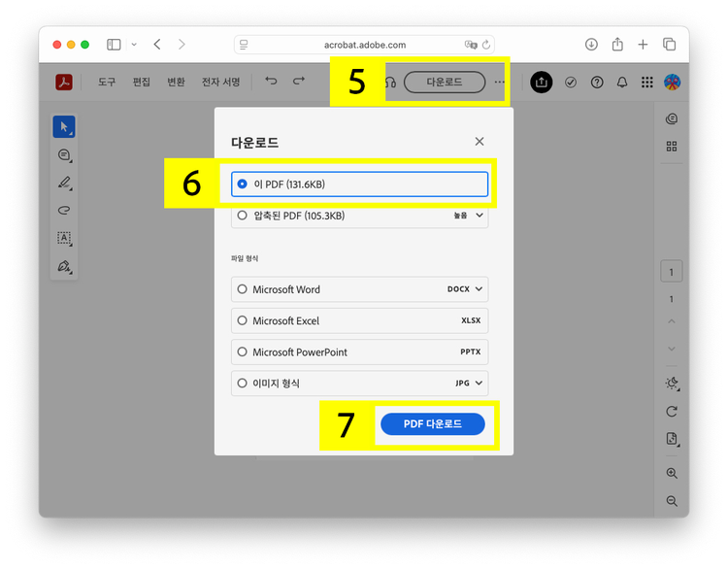Click the translate icon in address bar

click(x=471, y=45)
